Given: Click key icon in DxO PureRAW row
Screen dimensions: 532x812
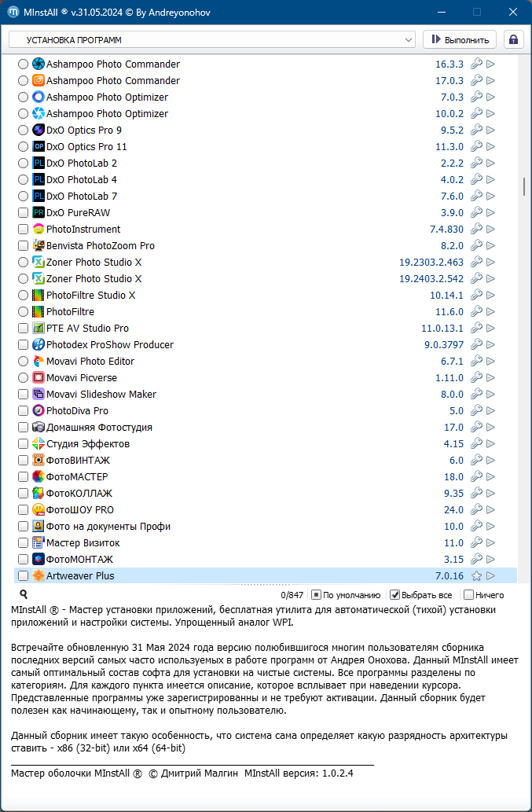Looking at the screenshot, I should point(477,212).
